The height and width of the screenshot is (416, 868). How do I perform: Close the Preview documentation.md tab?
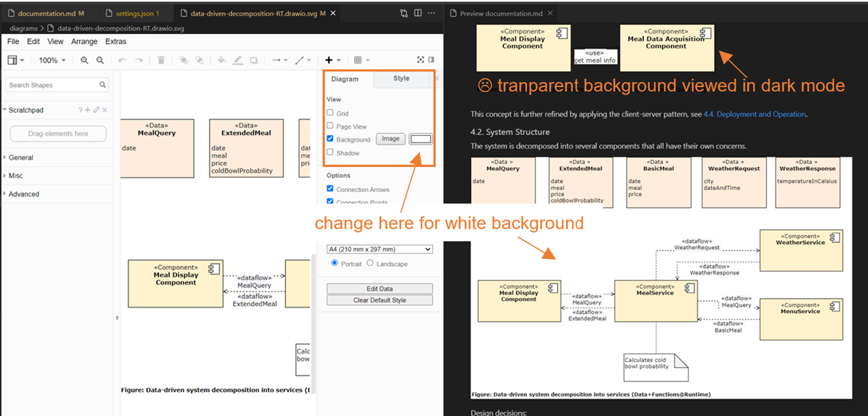pos(550,13)
